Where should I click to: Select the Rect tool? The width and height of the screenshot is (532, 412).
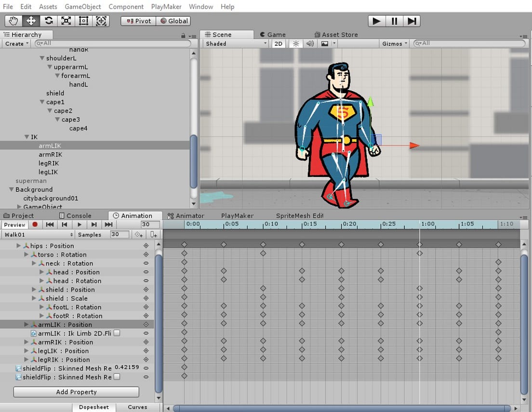tap(83, 21)
